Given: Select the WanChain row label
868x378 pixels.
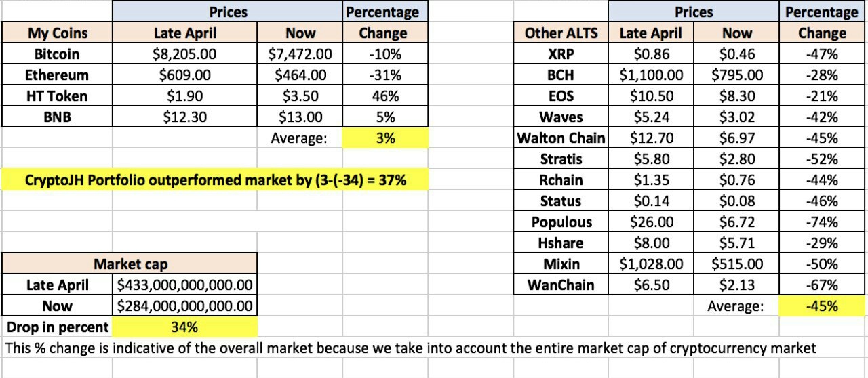Looking at the screenshot, I should (x=561, y=285).
